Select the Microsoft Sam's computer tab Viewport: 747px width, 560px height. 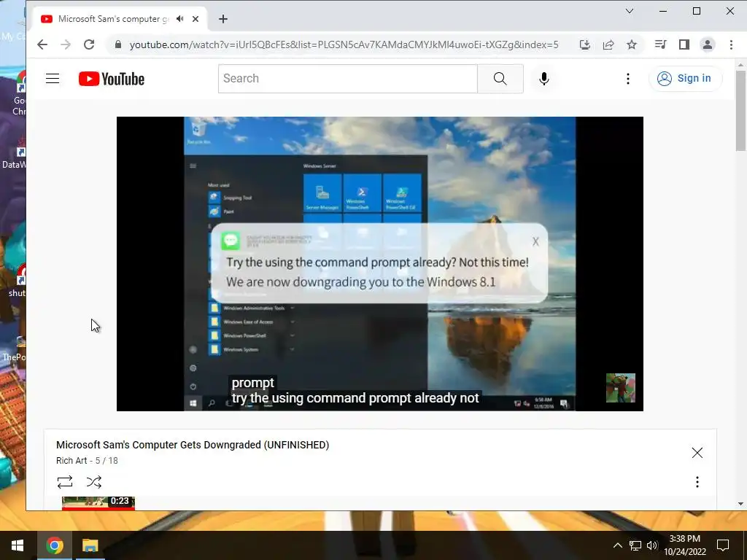pos(113,19)
